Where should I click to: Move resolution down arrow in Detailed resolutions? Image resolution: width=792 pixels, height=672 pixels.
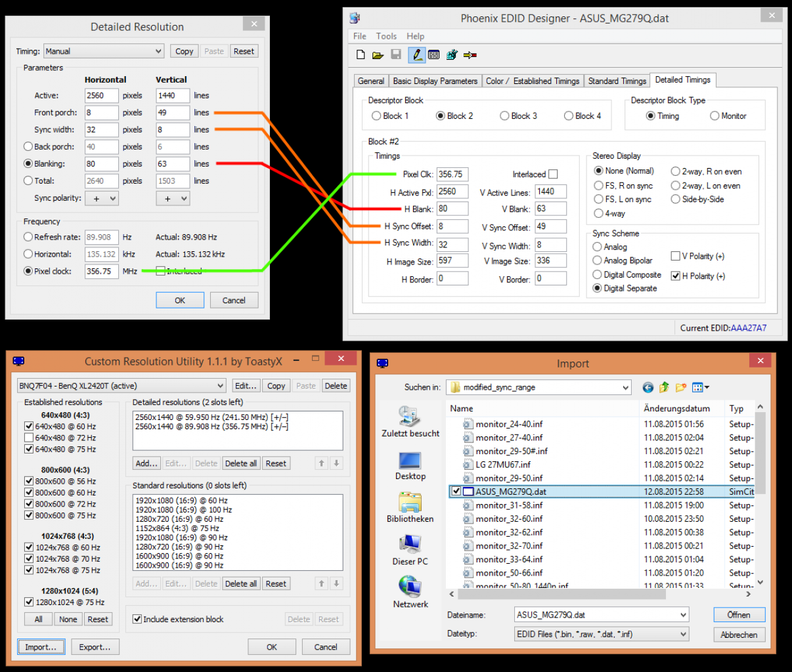[336, 463]
